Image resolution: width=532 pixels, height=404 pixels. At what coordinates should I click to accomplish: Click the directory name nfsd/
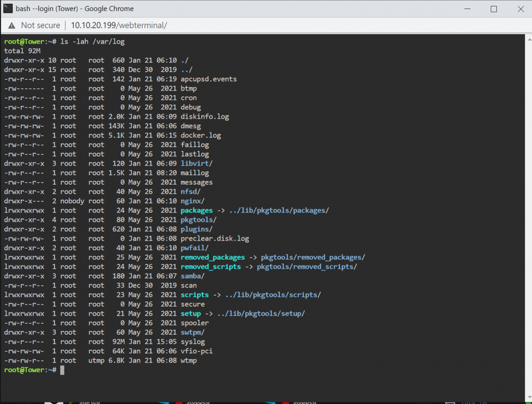tap(190, 192)
